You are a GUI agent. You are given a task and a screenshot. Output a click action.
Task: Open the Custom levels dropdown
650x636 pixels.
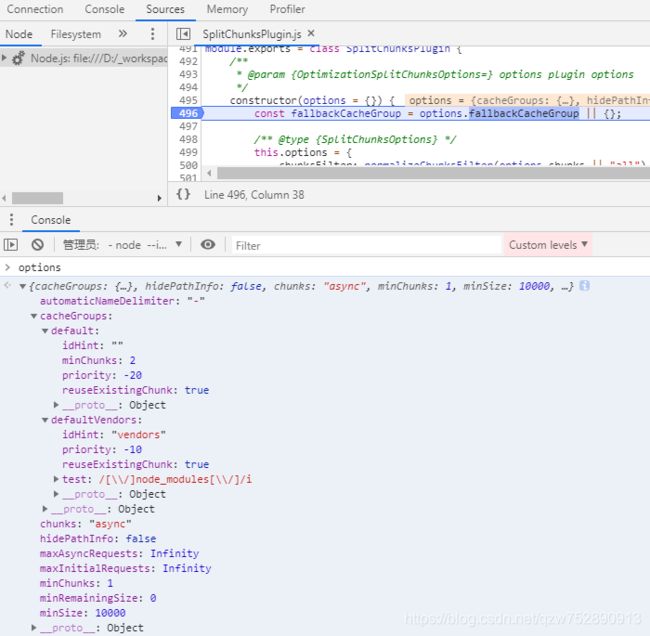[548, 245]
